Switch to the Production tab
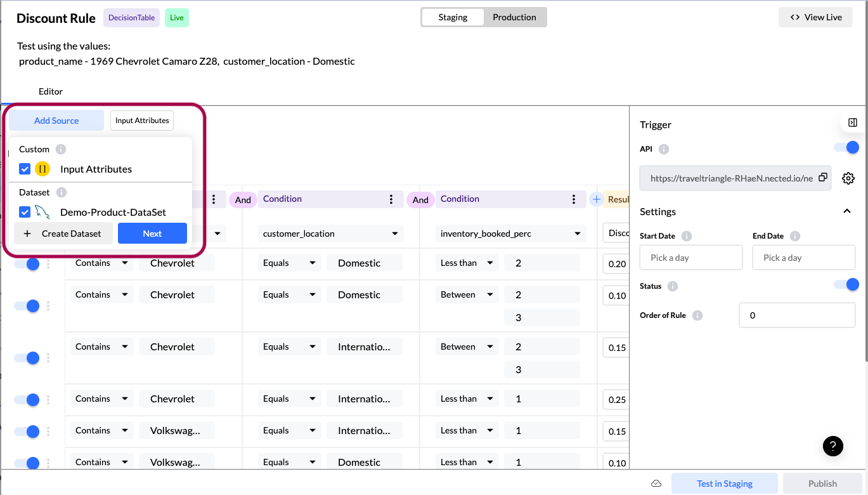 [514, 17]
